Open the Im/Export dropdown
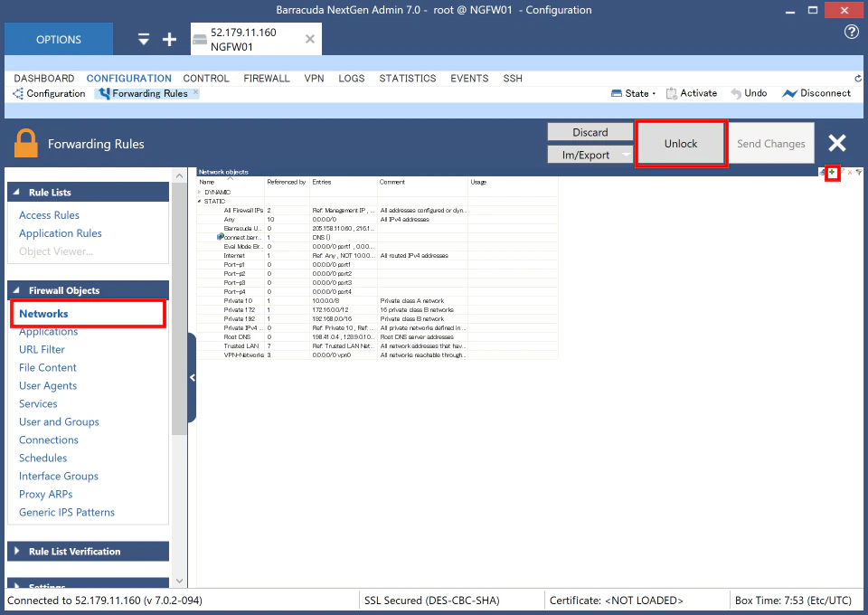The width and height of the screenshot is (868, 615). point(590,155)
